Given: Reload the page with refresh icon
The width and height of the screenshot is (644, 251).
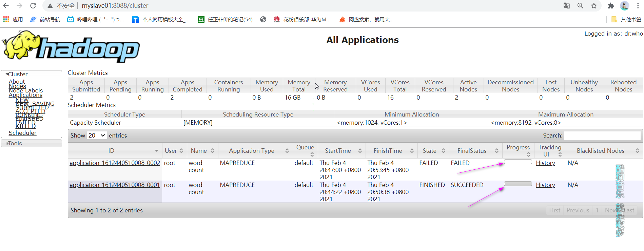Looking at the screenshot, I should point(33,6).
